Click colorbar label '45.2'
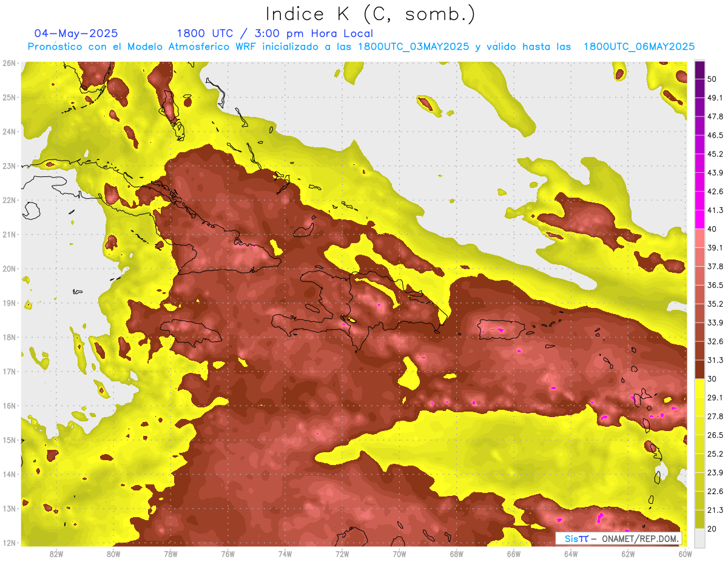The height and width of the screenshot is (562, 728). click(715, 154)
